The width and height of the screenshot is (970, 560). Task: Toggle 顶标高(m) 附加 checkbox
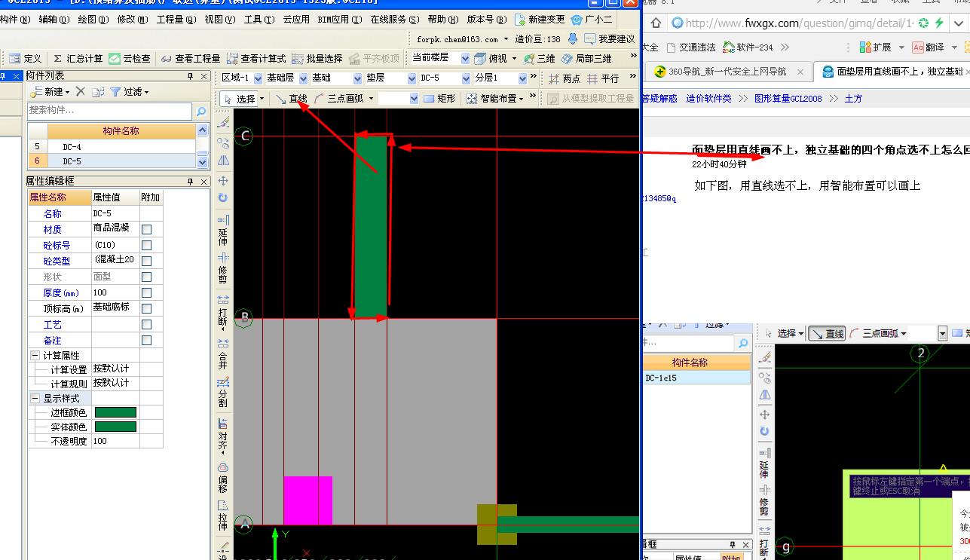tap(146, 308)
